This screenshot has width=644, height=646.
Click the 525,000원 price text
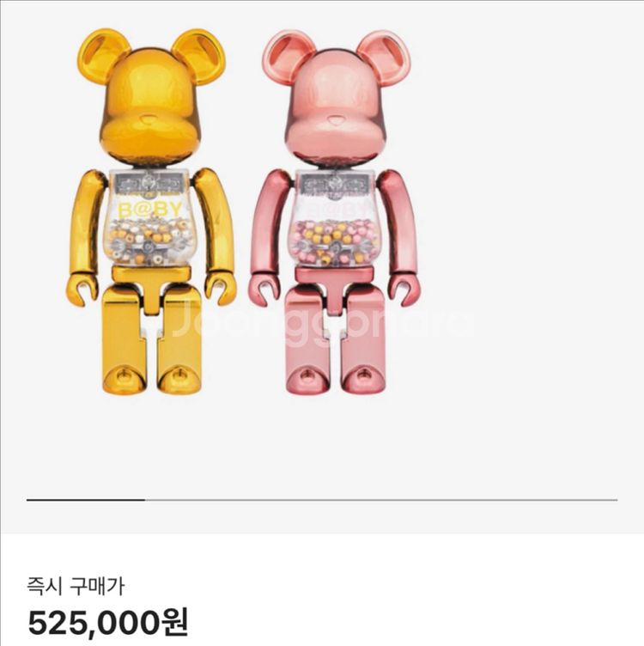108,623
